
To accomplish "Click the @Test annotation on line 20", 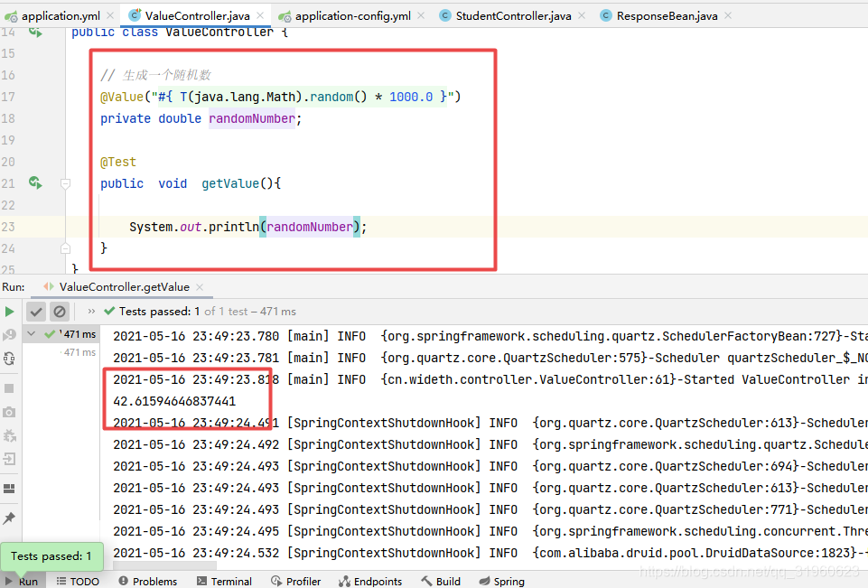I will (118, 162).
